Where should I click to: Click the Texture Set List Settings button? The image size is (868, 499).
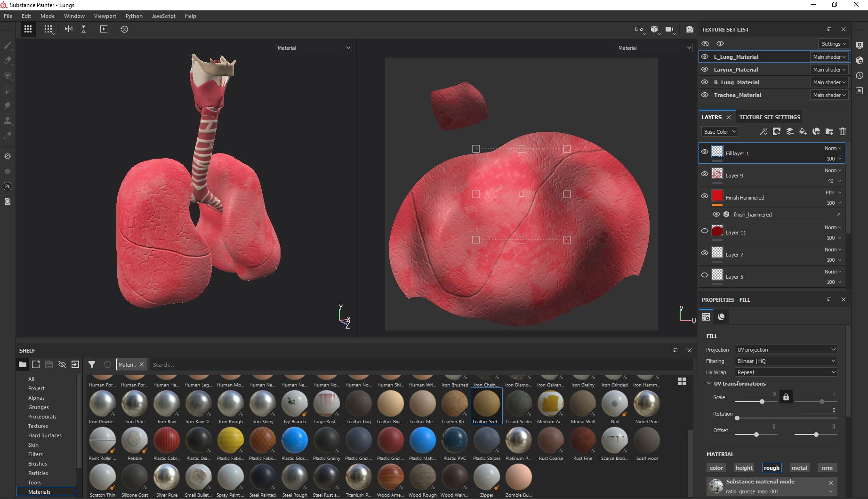coord(834,44)
